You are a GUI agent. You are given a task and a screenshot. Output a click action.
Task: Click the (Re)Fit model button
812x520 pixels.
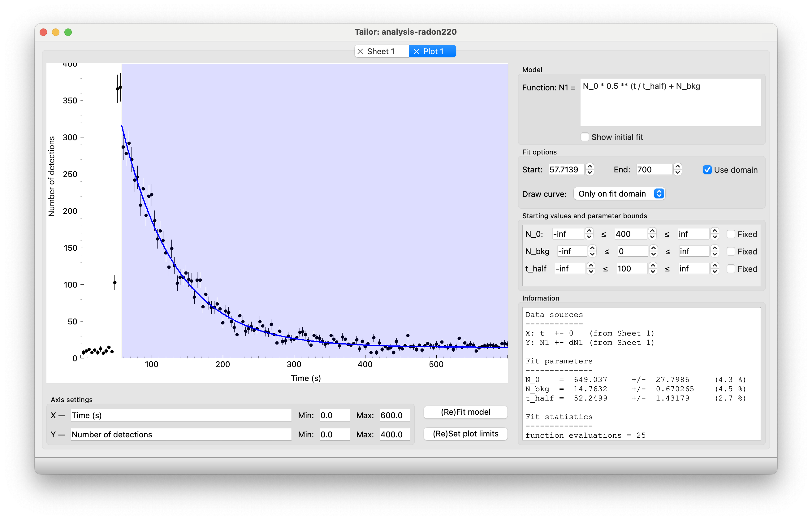465,412
